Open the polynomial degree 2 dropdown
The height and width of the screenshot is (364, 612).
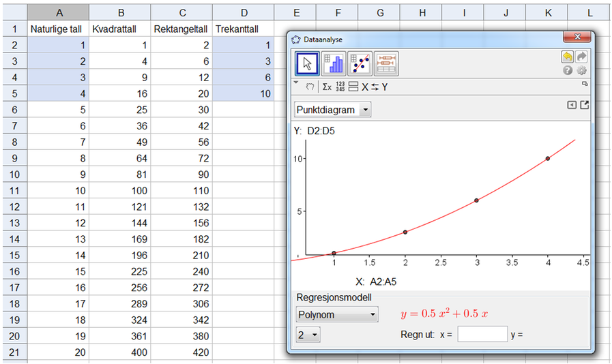click(308, 335)
